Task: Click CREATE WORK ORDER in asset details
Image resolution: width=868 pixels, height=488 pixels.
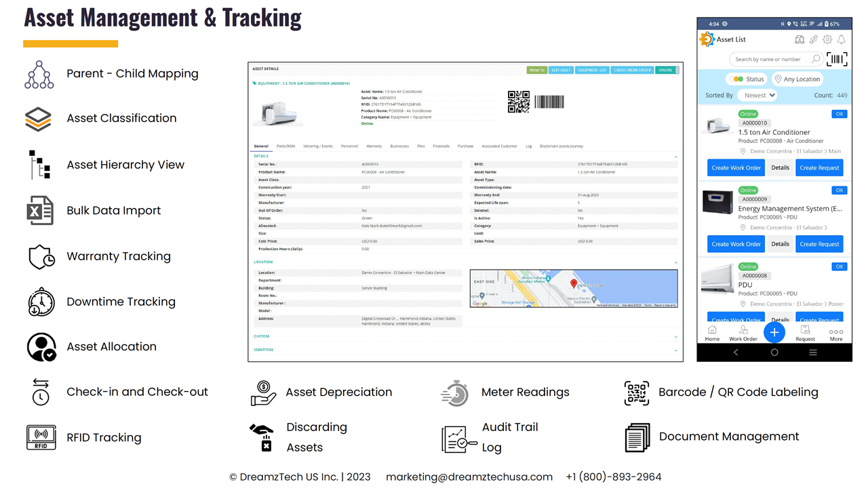Action: (x=632, y=70)
